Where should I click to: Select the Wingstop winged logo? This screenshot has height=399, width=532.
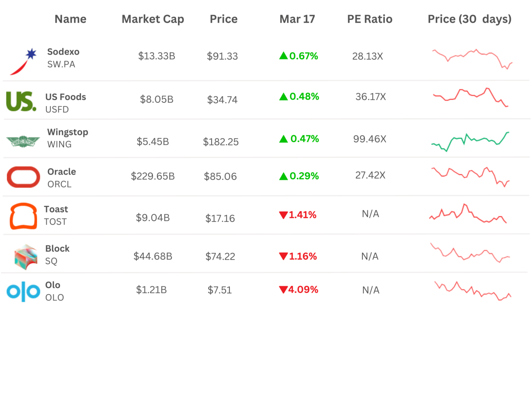pos(23,142)
